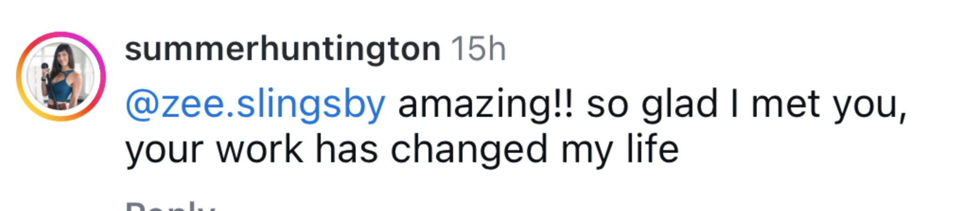
Task: Click the word "met" in the comment
Action: pyautogui.click(x=786, y=105)
